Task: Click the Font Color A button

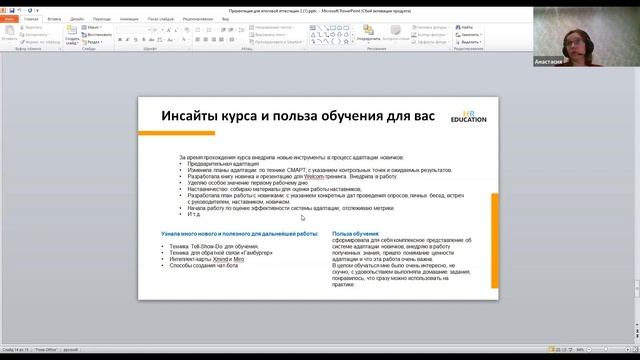Action: [x=184, y=40]
